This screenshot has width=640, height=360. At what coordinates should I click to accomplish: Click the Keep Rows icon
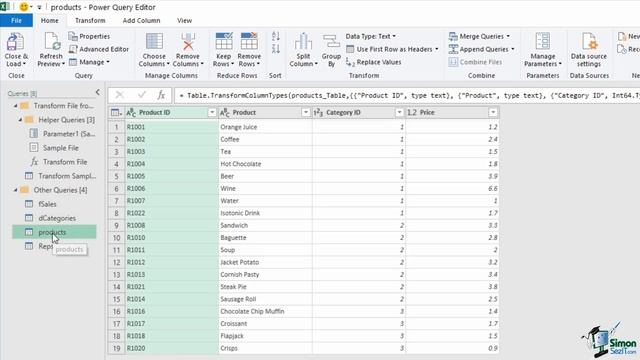point(224,41)
